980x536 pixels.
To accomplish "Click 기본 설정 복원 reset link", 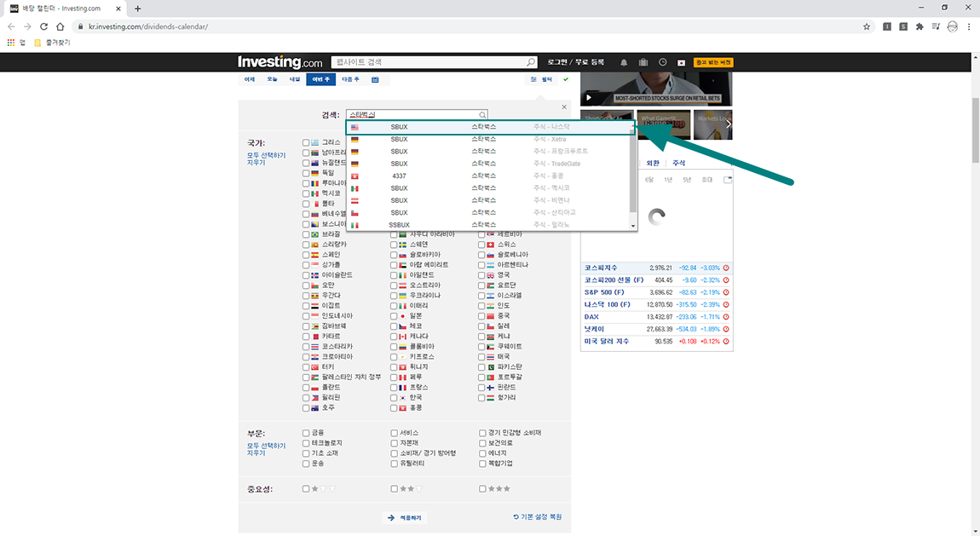I will (x=538, y=517).
